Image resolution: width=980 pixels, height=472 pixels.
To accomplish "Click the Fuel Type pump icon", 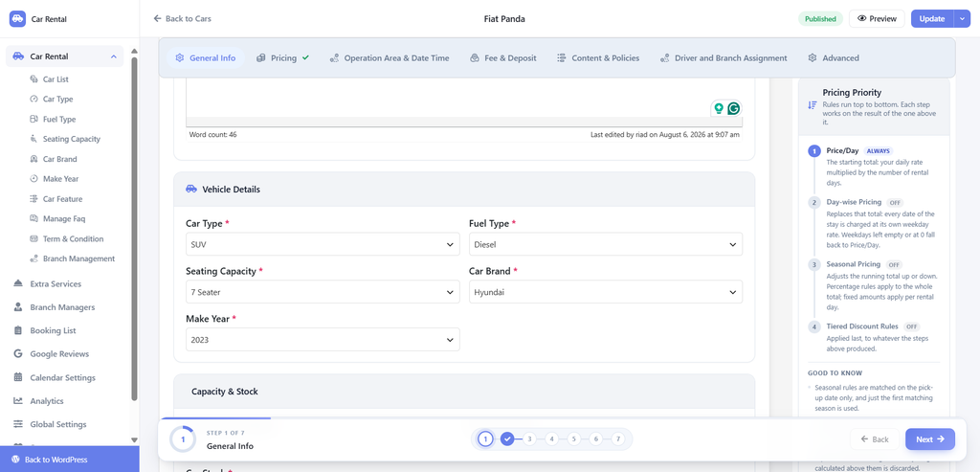I will pos(33,119).
